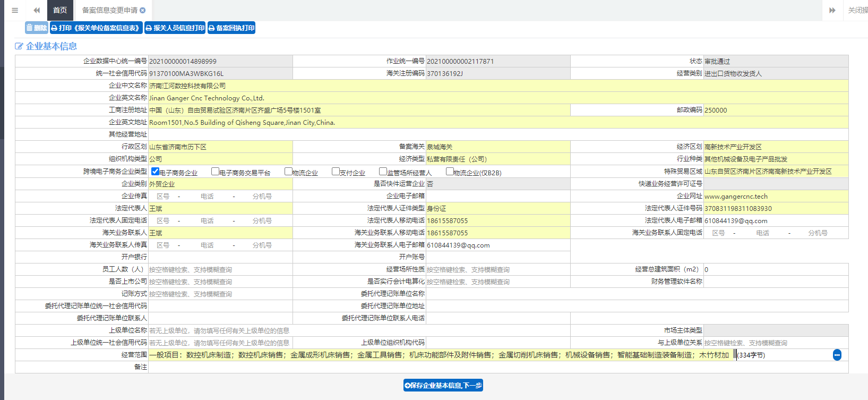Click the 工商注册地址 input field
Image resolution: width=868 pixels, height=400 pixels.
pyautogui.click(x=359, y=110)
